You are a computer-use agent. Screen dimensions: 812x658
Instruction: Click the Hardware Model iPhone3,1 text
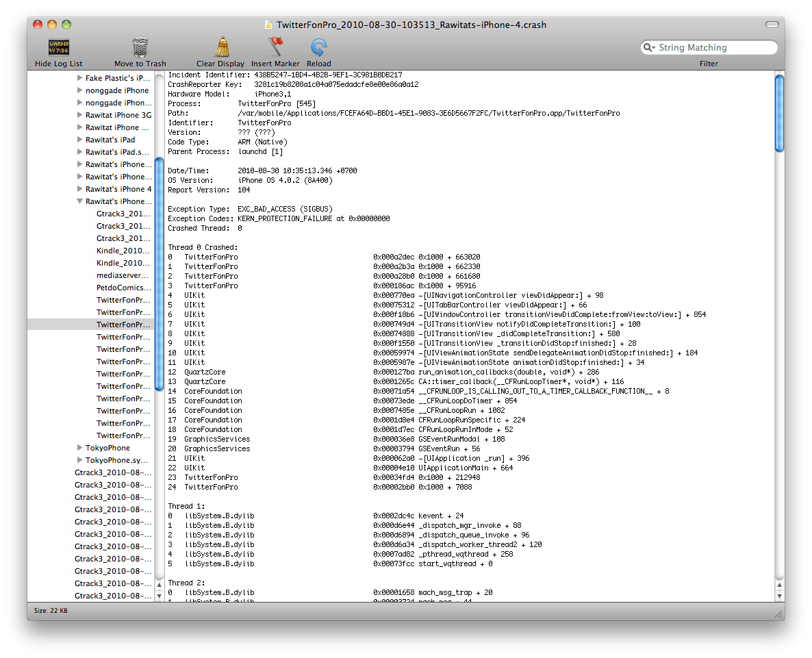(229, 94)
